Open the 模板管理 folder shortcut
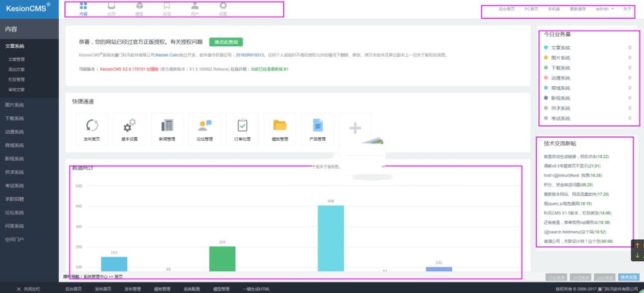The image size is (644, 293). click(280, 129)
